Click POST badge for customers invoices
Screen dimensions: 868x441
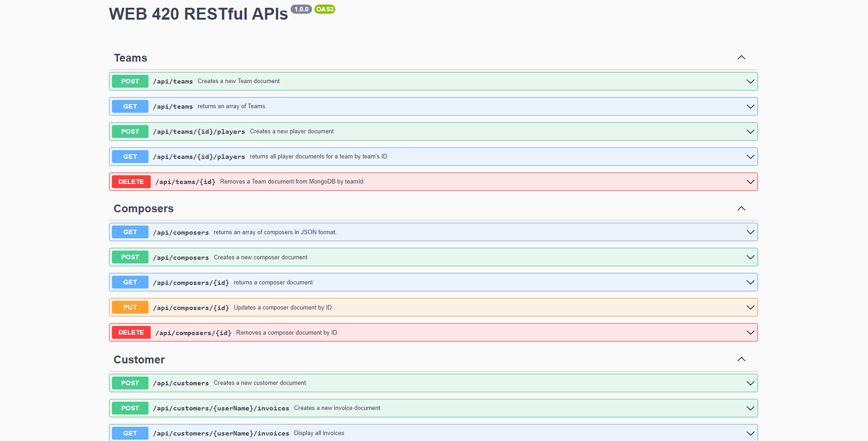[130, 408]
